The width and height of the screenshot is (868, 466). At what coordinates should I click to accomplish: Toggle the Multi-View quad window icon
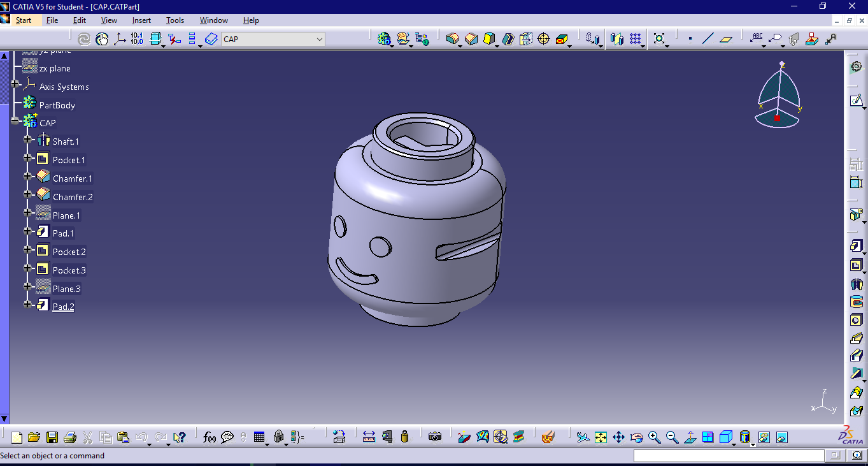(x=708, y=437)
